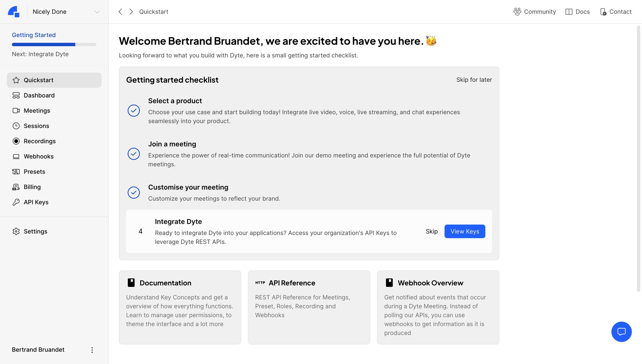Image resolution: width=642 pixels, height=364 pixels.
Task: Open Settings via the gear icon
Action: point(16,231)
